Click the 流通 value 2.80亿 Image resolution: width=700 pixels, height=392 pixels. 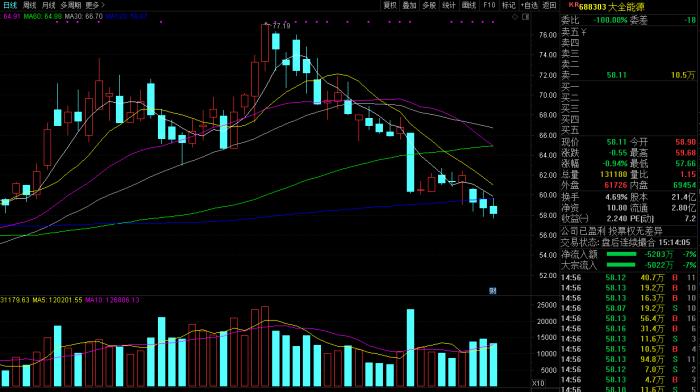tap(683, 208)
